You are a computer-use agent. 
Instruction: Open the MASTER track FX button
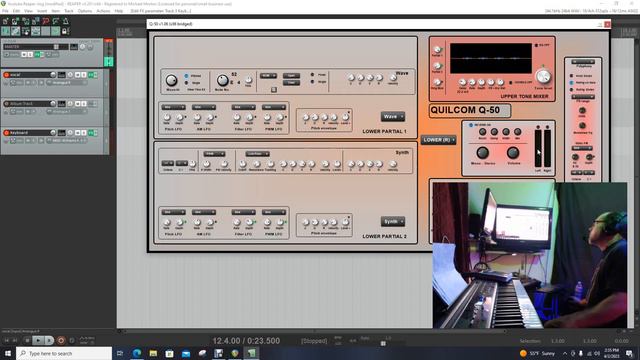37,54
